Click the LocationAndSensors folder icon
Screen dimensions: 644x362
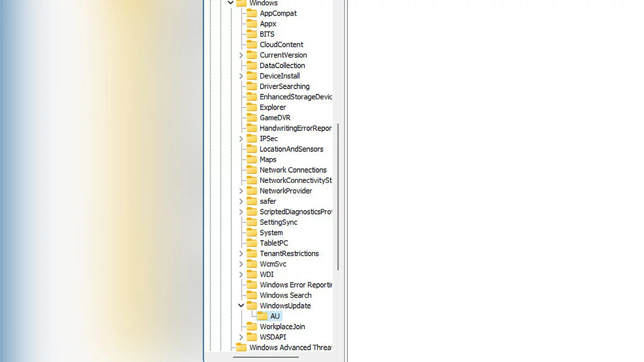pos(252,149)
